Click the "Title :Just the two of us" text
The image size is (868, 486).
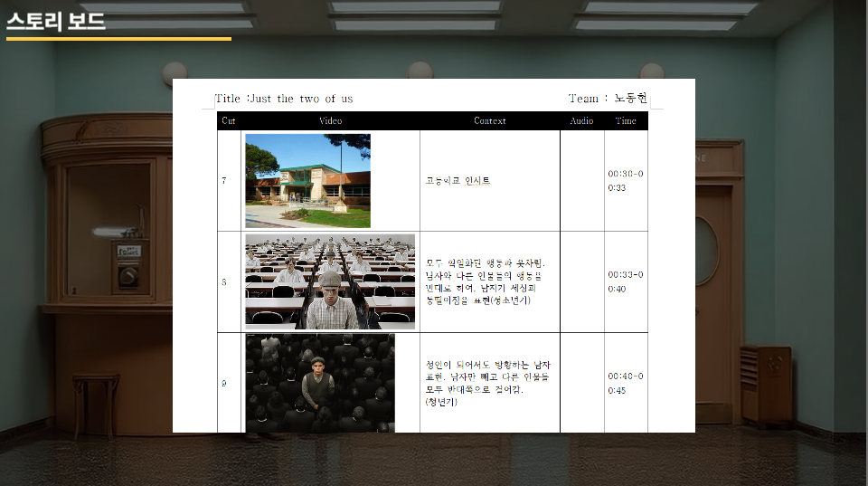pyautogui.click(x=284, y=99)
